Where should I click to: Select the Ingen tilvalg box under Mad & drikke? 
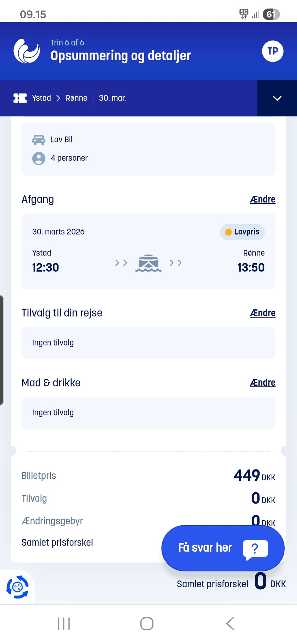[x=148, y=413]
